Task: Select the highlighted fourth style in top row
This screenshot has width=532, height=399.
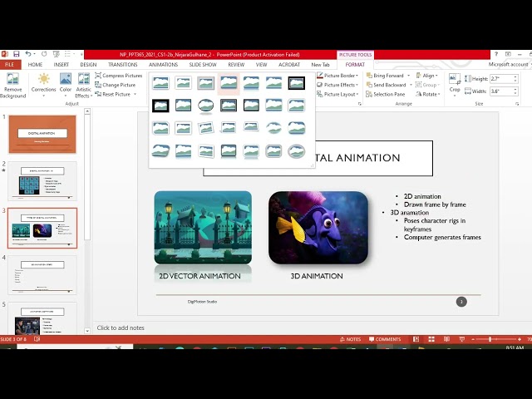Action: (x=229, y=83)
